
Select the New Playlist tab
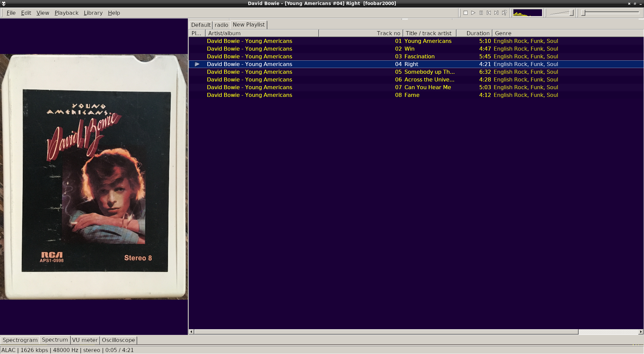click(x=249, y=24)
